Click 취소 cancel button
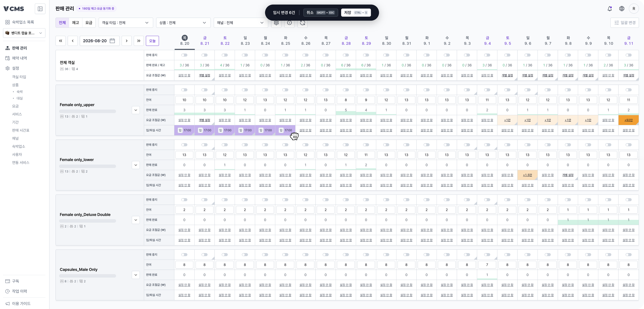The height and width of the screenshot is (309, 644). 320,12
